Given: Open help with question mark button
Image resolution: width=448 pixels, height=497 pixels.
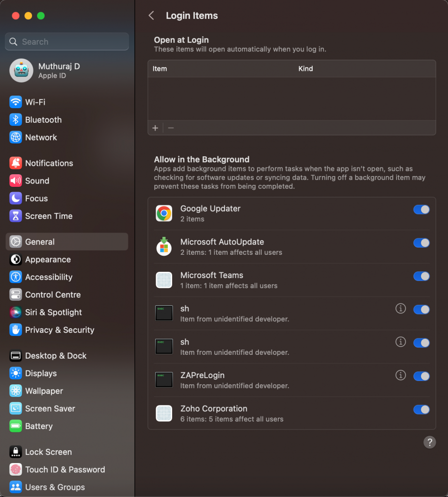Looking at the screenshot, I should tap(430, 442).
